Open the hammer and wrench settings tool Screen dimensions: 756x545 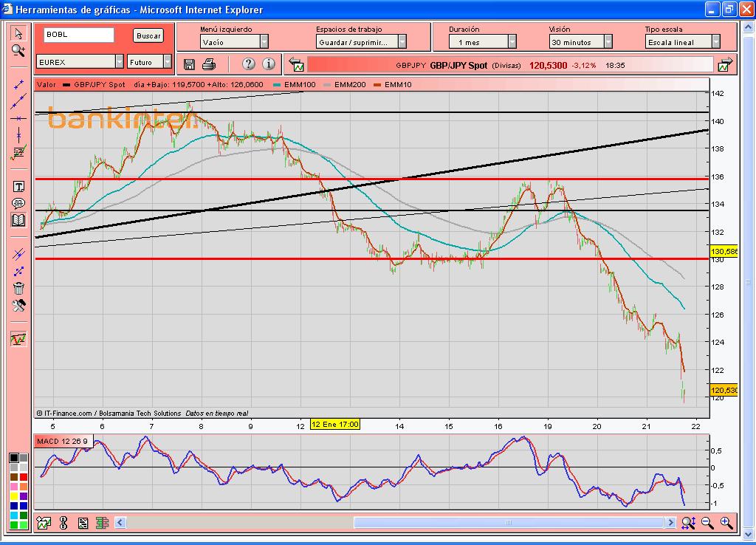tap(18, 305)
